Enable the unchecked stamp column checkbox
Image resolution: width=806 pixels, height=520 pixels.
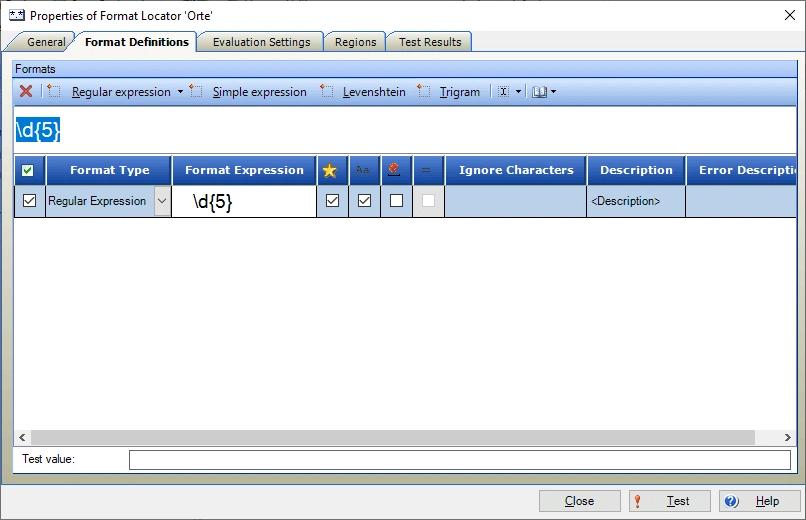tap(396, 201)
